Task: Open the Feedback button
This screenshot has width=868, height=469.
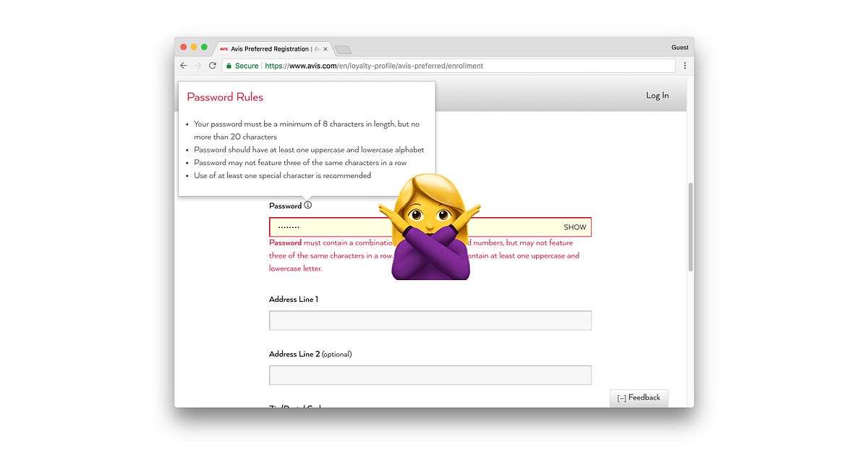Action: tap(639, 398)
